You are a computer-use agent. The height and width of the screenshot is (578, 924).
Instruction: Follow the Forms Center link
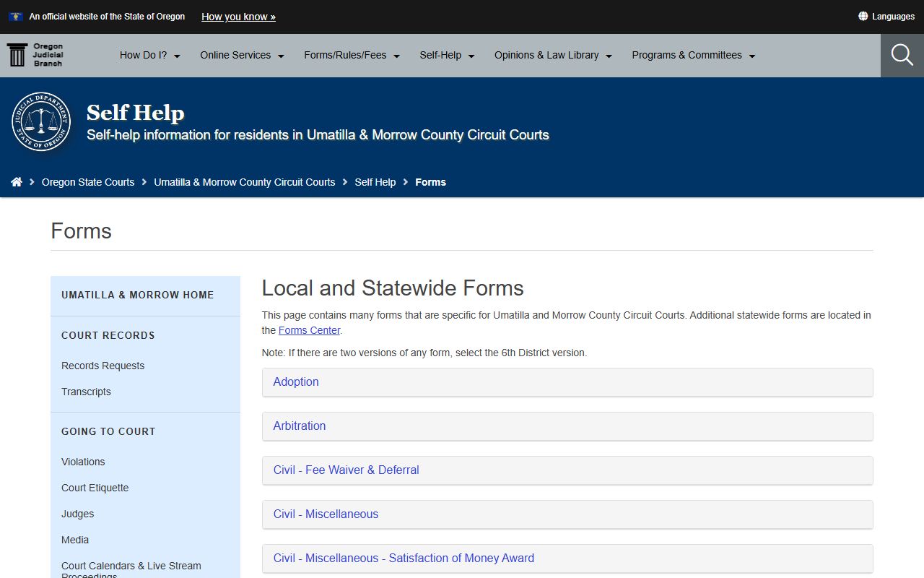[x=309, y=330]
